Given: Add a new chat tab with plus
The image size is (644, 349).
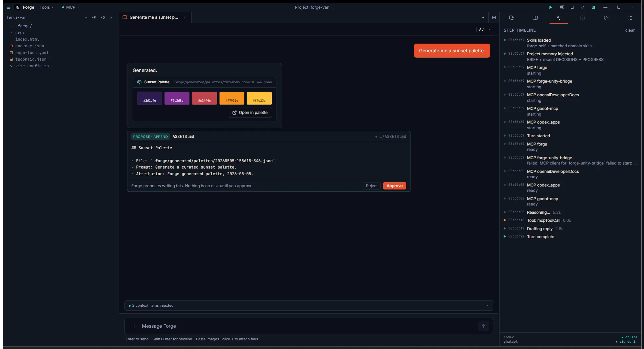Looking at the screenshot, I should (x=483, y=17).
